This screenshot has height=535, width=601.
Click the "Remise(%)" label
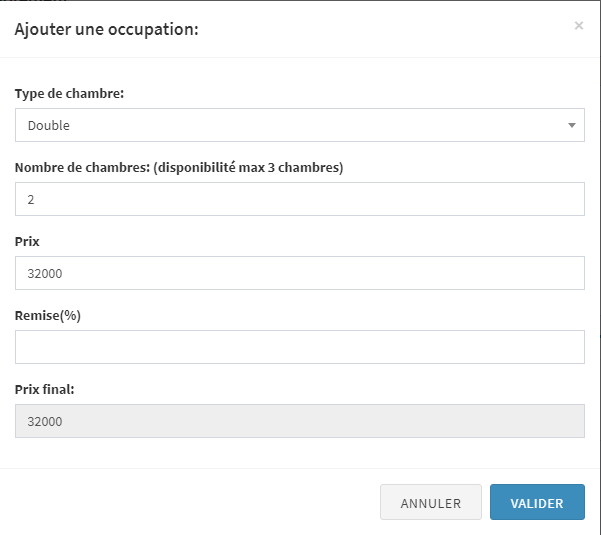click(48, 316)
